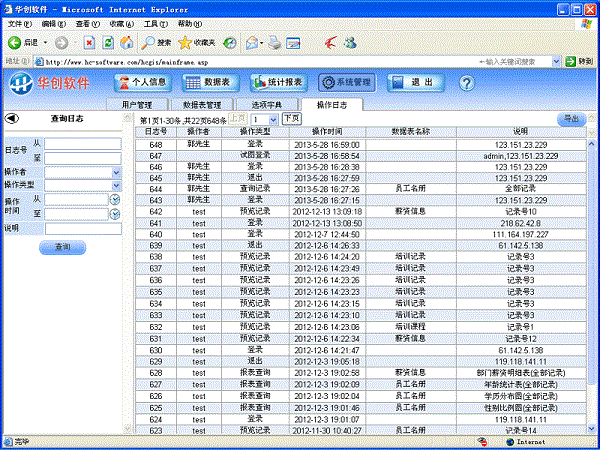Expand the 操作者 dropdown
This screenshot has width=600, height=450.
116,172
